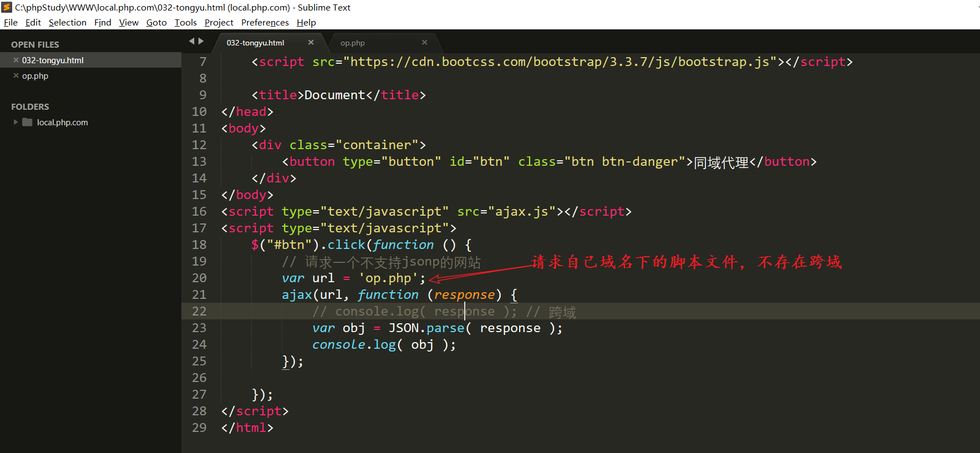Image resolution: width=980 pixels, height=453 pixels.
Task: Place cursor on the 'op.php' url string
Action: coord(388,278)
